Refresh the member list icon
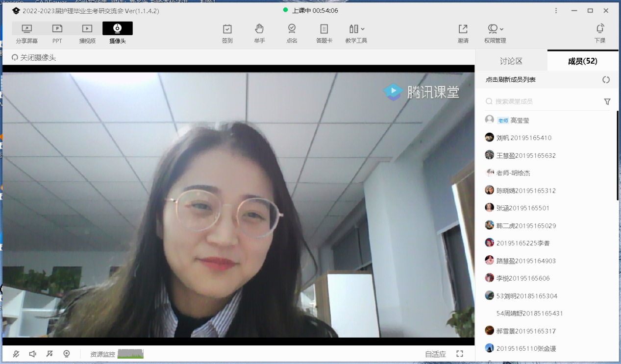The image size is (621, 364). (x=606, y=80)
